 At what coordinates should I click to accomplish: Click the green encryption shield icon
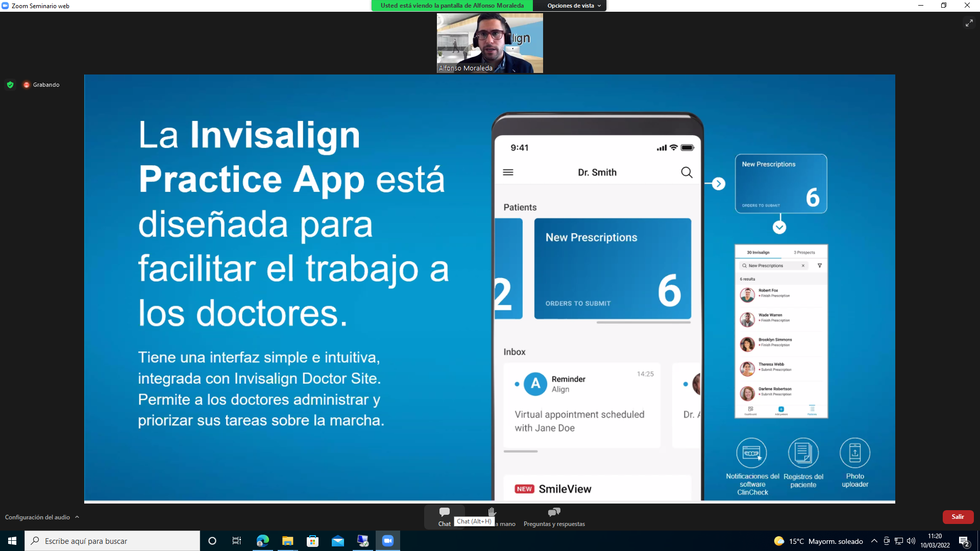[10, 85]
